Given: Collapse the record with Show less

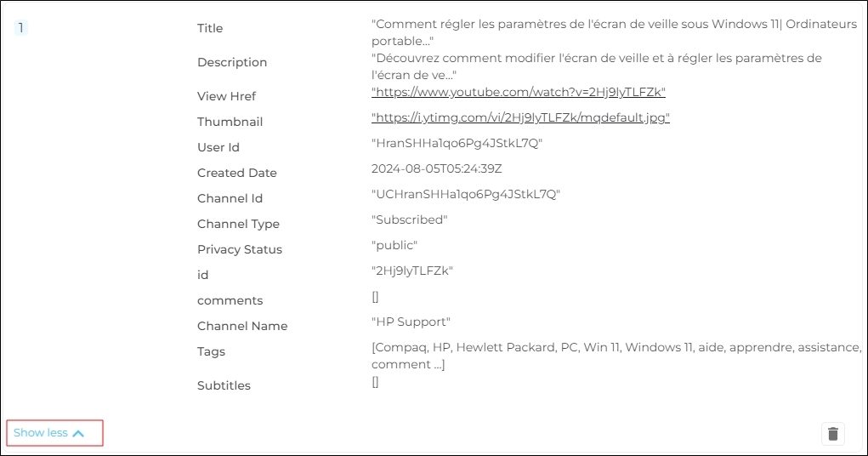Looking at the screenshot, I should (49, 433).
